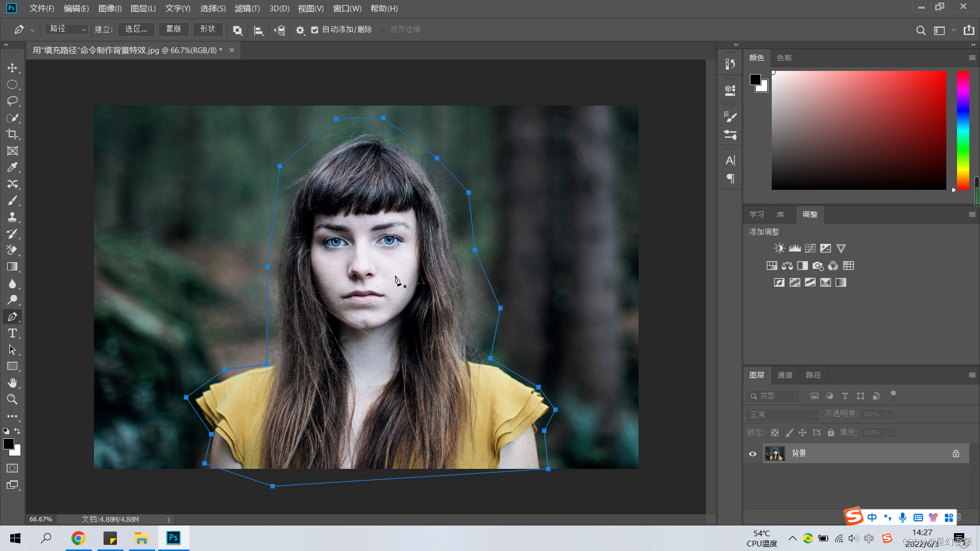The height and width of the screenshot is (551, 980).
Task: Select the Crop tool
Action: 12,135
